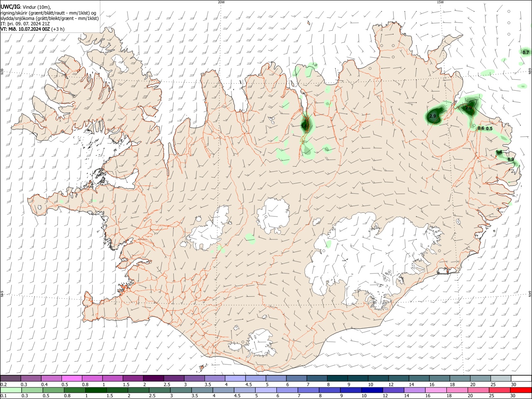Screen dimensions: 532x399
Task: Click the bottom-row legend label 0.1
Action: pyautogui.click(x=3, y=396)
